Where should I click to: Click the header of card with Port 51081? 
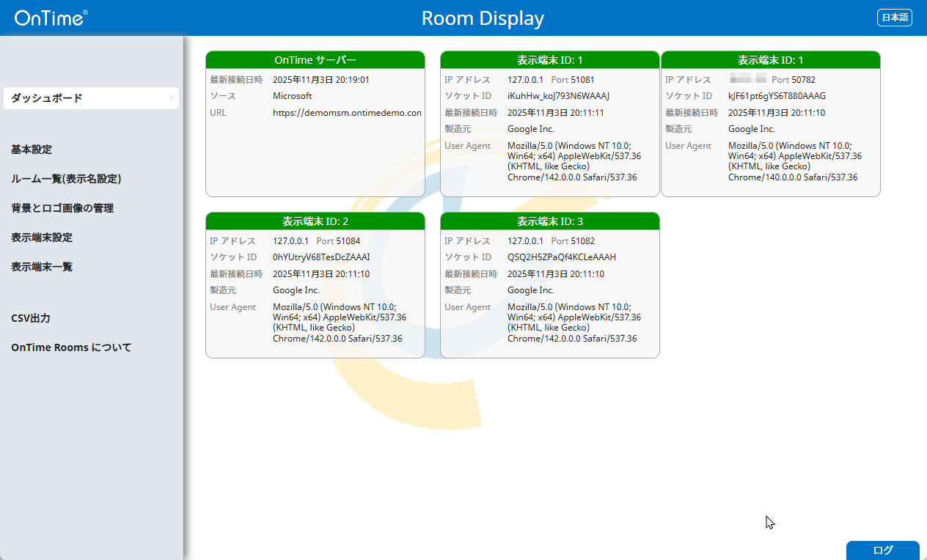coord(550,60)
